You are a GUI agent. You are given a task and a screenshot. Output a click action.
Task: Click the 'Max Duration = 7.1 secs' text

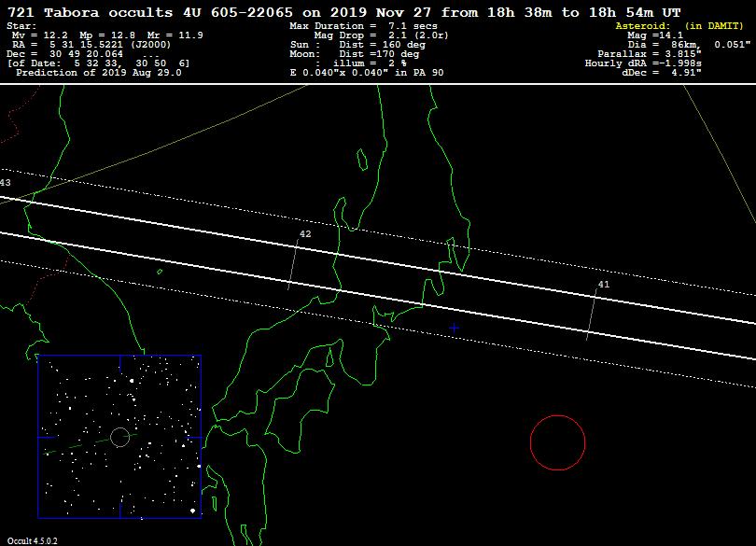364,26
